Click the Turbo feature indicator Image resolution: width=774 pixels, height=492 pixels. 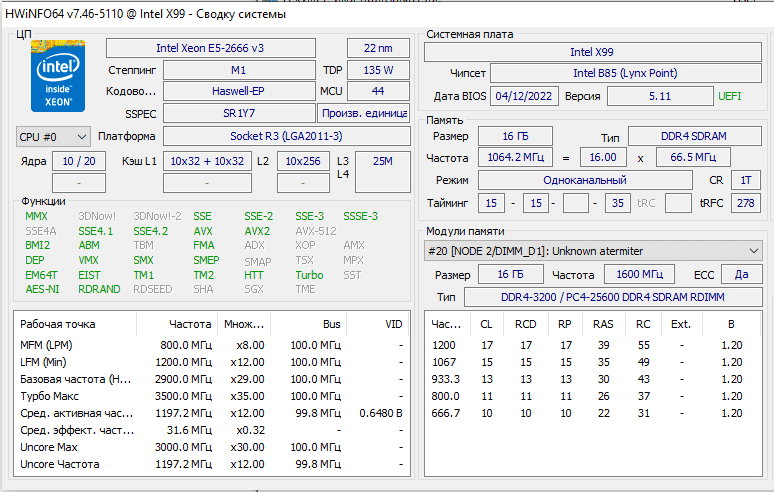(309, 275)
